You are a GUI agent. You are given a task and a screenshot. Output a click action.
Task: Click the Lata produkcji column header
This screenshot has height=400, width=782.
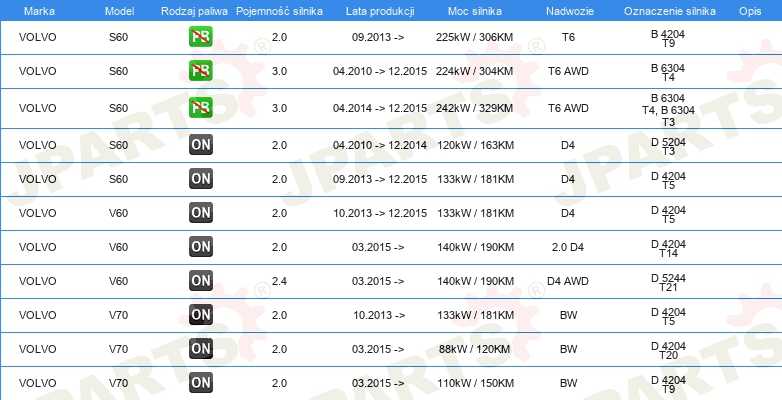point(380,11)
